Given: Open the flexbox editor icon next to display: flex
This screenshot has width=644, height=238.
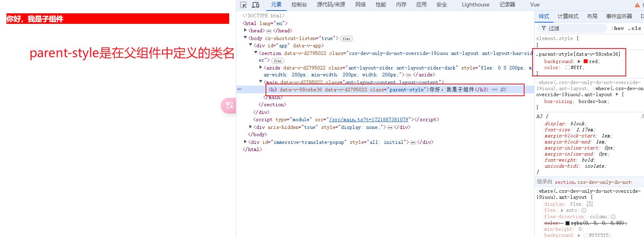Looking at the screenshot, I should click(590, 204).
